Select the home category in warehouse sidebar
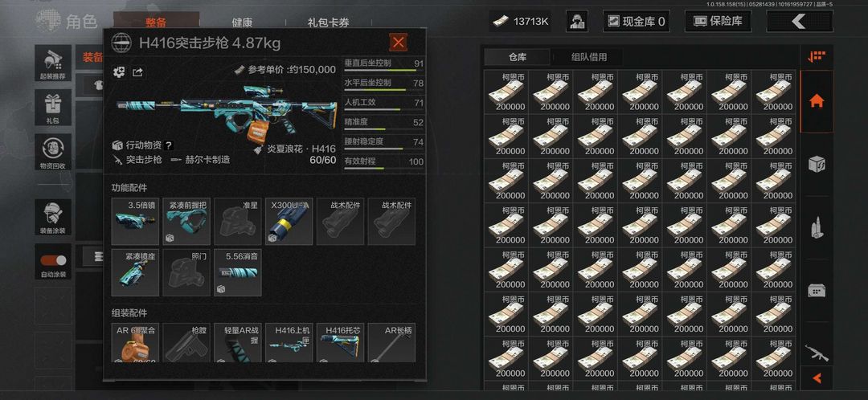The image size is (868, 400). (x=817, y=101)
